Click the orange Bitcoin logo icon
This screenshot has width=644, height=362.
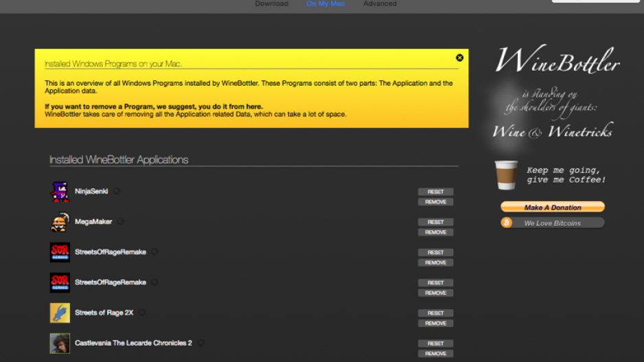coord(507,223)
